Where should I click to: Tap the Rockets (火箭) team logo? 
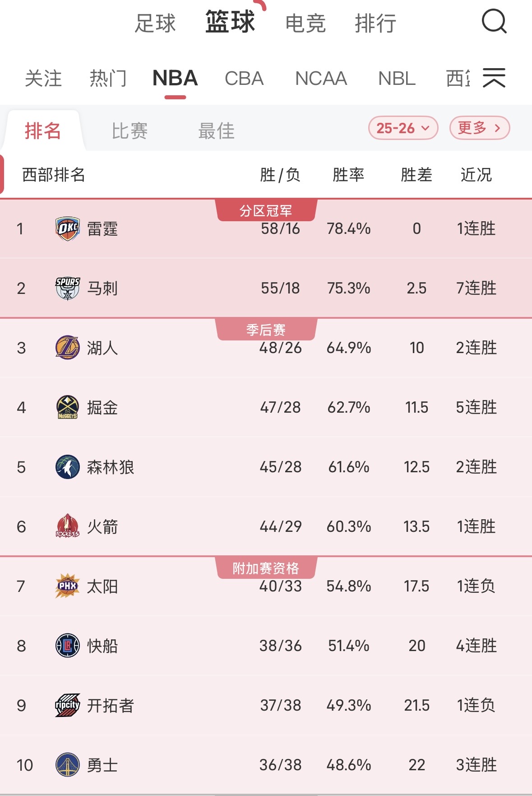68,526
